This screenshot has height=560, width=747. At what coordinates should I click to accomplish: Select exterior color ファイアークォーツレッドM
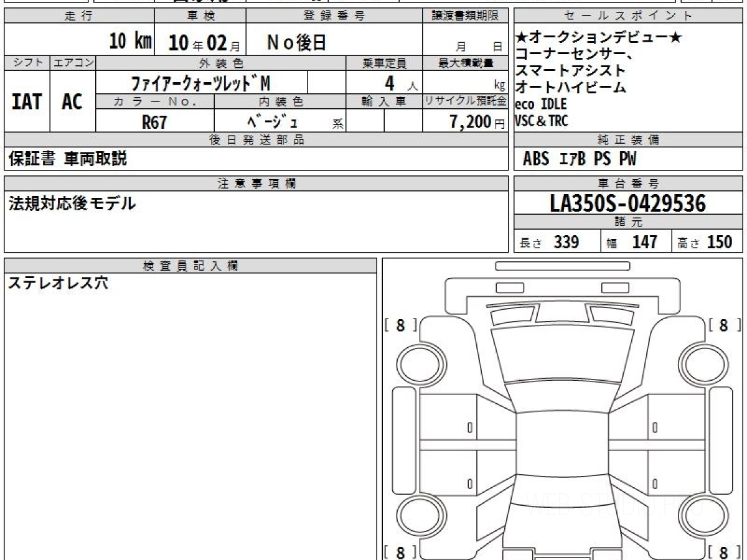click(x=200, y=83)
